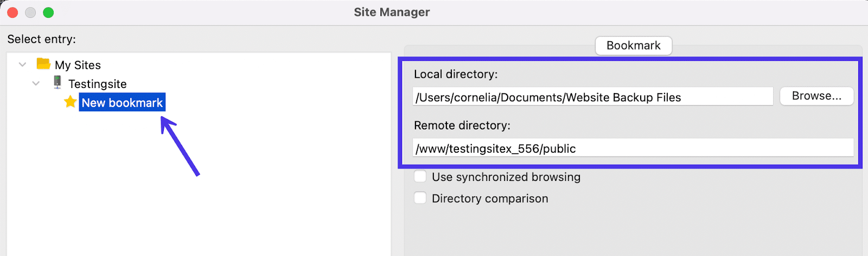Image resolution: width=868 pixels, height=256 pixels.
Task: Collapse the Testingsite tree chevron
Action: point(36,84)
